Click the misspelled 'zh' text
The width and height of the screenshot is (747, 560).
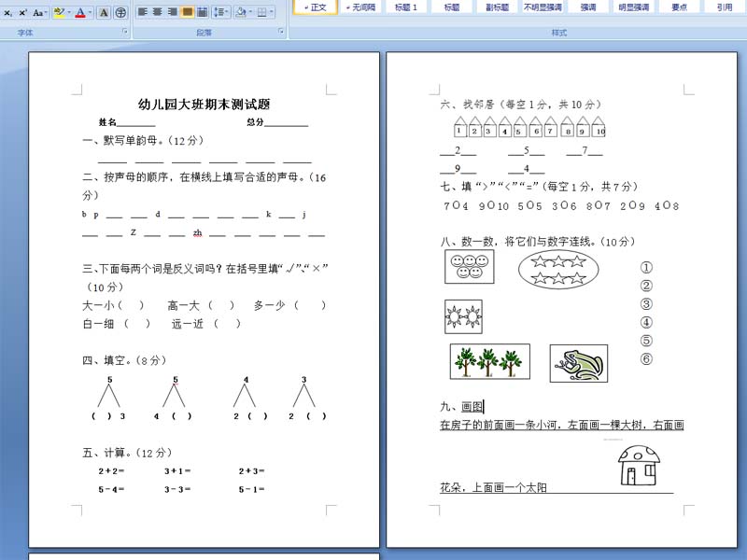[197, 232]
